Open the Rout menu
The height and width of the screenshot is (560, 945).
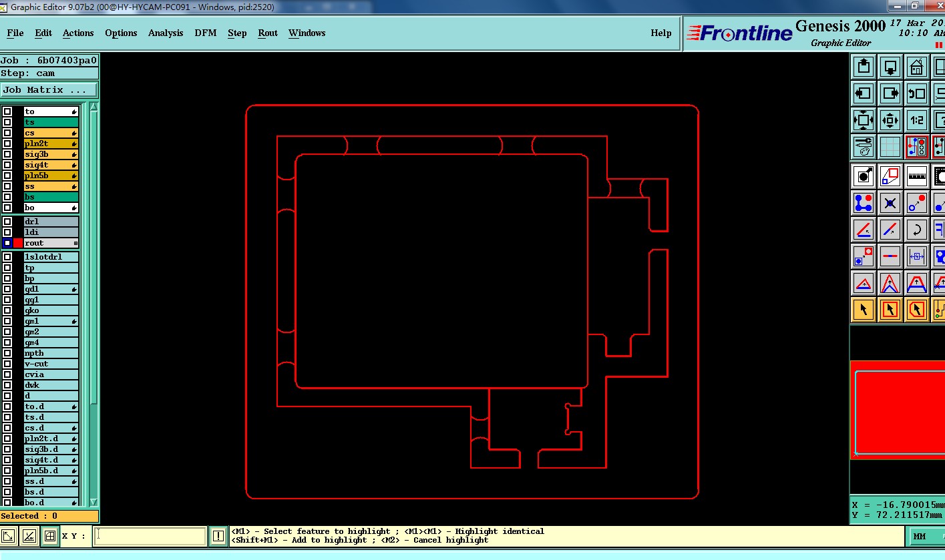[x=268, y=33]
